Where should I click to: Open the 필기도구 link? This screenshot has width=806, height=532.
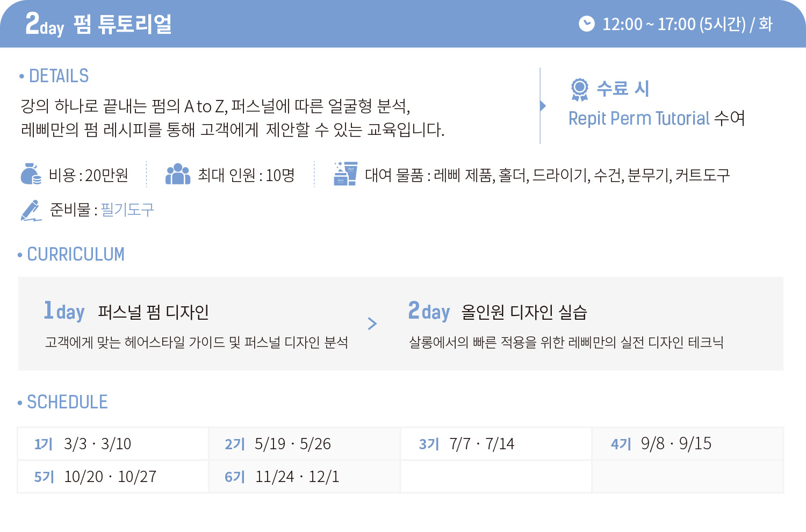[x=127, y=210]
